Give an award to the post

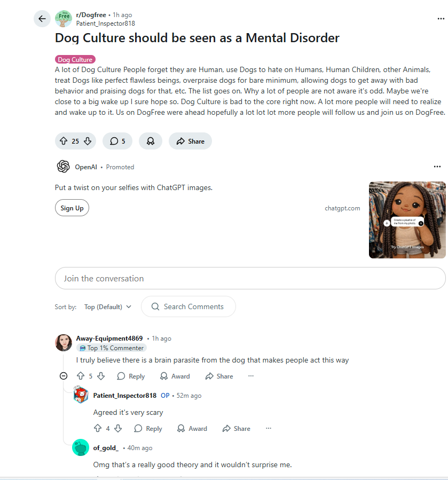click(x=151, y=141)
